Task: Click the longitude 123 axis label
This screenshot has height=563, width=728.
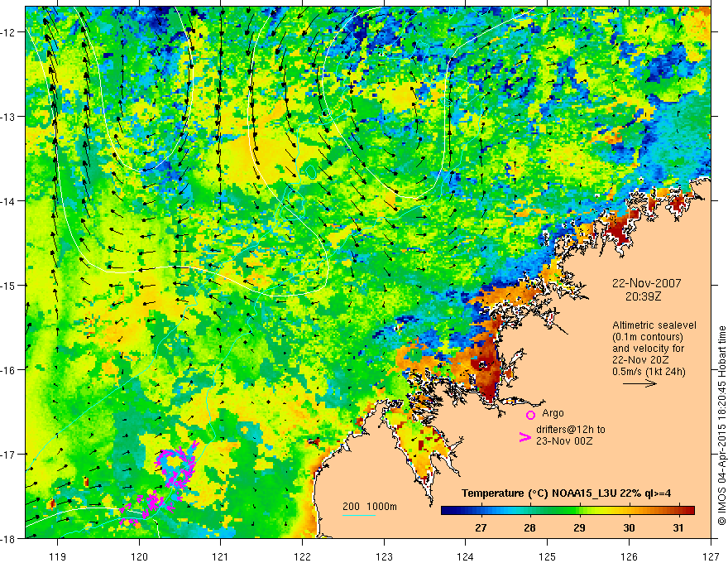Action: 384,556
